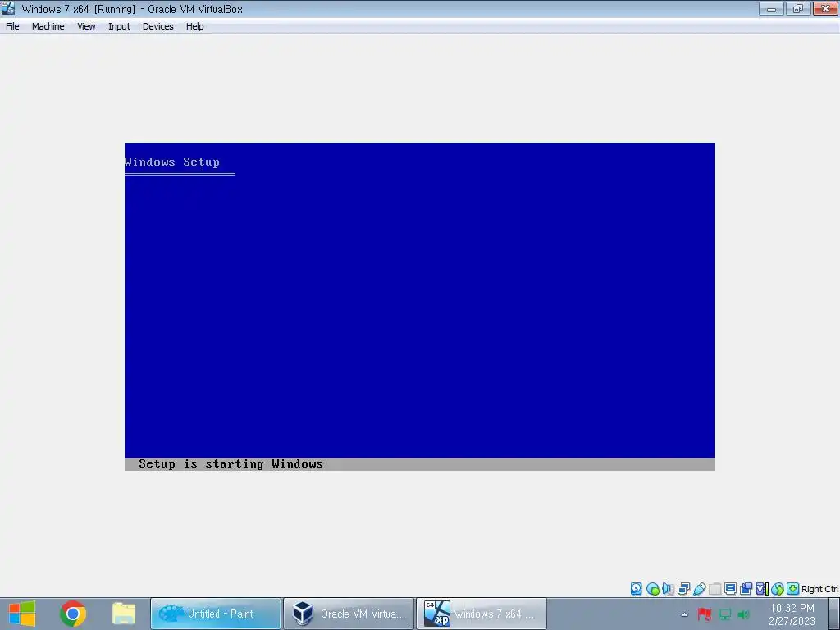Click the mouse integration indicator icon
Screen dimensions: 840x630
[x=778, y=589]
